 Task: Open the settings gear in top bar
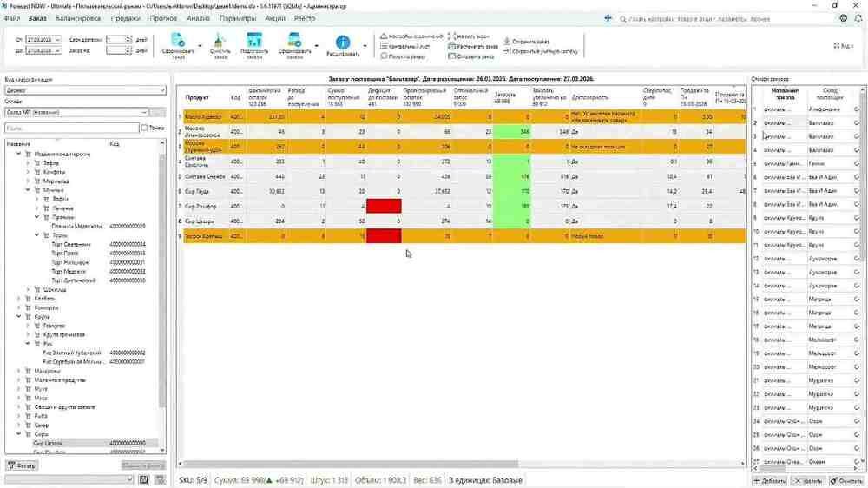(843, 18)
